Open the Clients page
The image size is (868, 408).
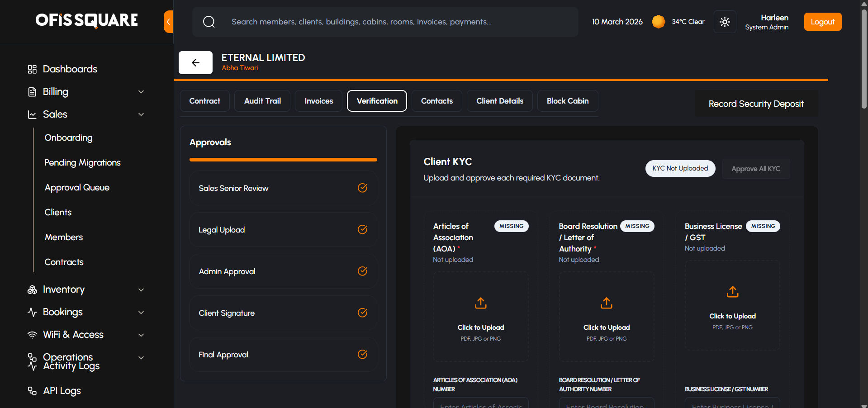(x=58, y=213)
